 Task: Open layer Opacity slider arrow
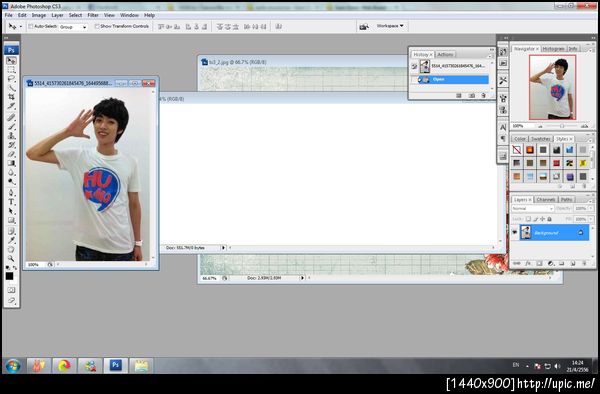[x=591, y=208]
